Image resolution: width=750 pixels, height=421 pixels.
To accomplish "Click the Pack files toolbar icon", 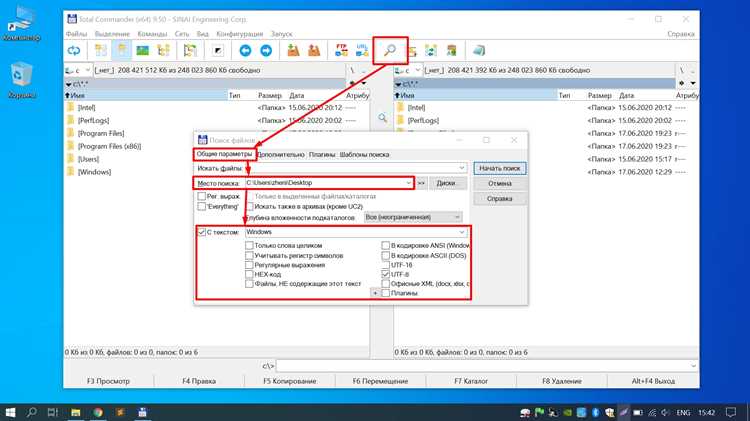I will coord(293,50).
